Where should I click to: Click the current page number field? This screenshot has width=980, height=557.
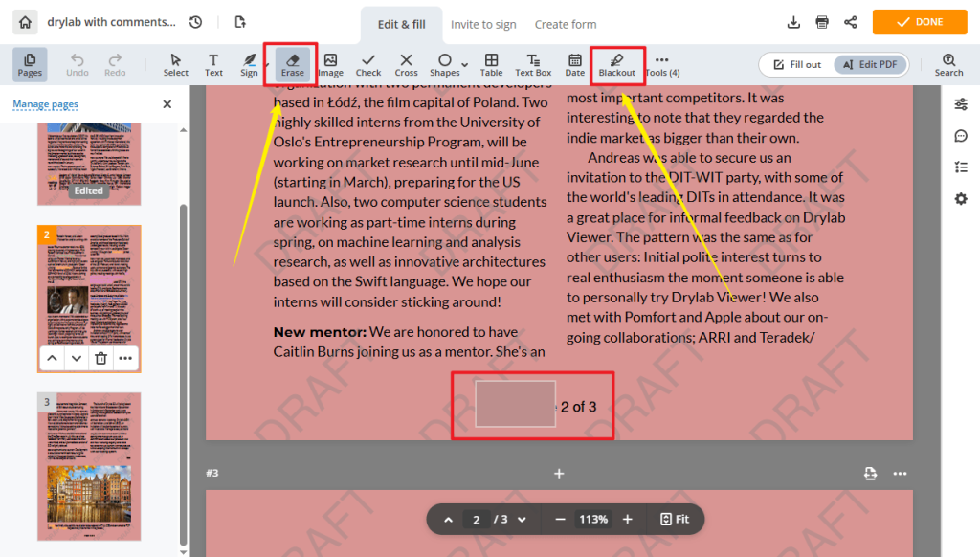(x=477, y=520)
